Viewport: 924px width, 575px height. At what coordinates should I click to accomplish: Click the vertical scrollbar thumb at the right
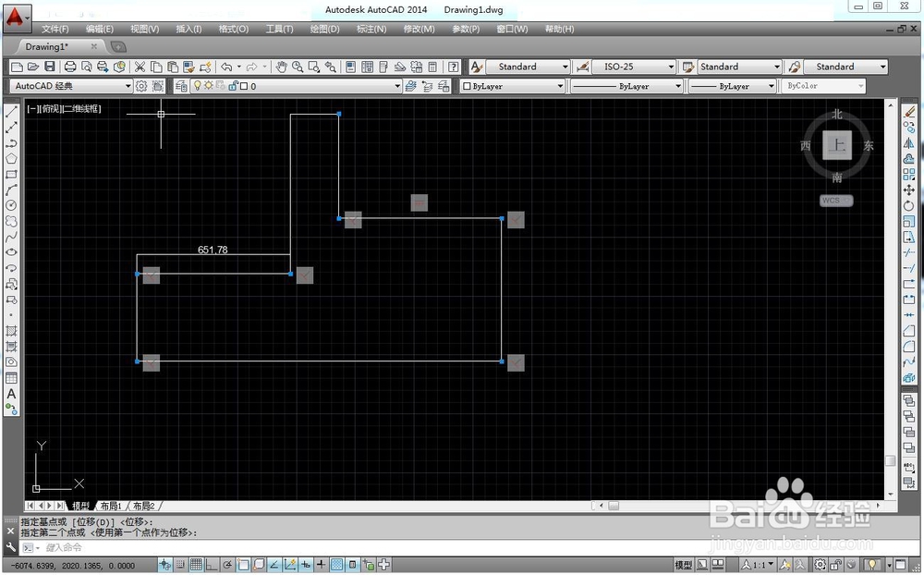click(x=891, y=460)
